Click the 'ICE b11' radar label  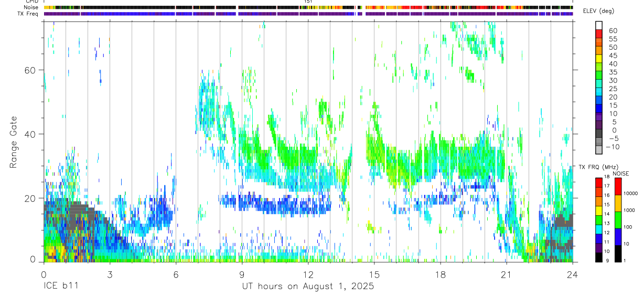[60, 286]
